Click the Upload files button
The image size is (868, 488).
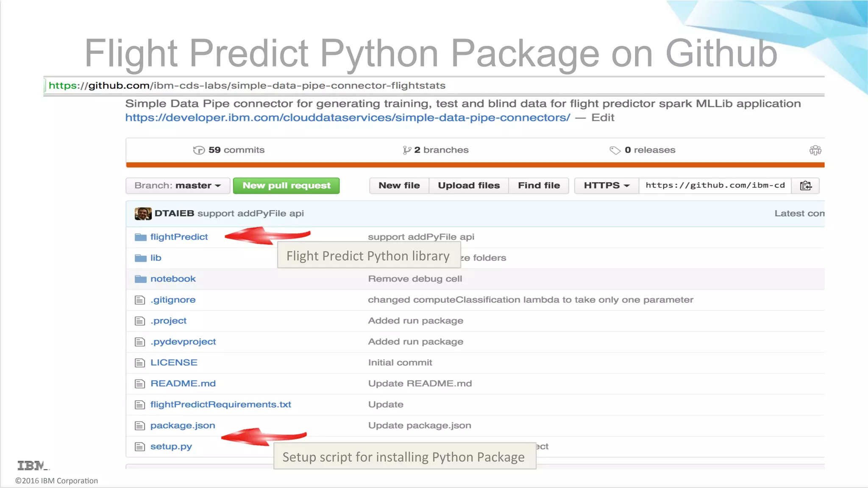pyautogui.click(x=469, y=186)
